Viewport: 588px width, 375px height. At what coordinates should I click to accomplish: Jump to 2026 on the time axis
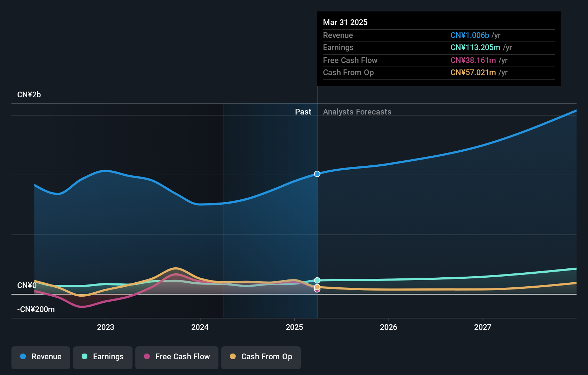pos(389,327)
